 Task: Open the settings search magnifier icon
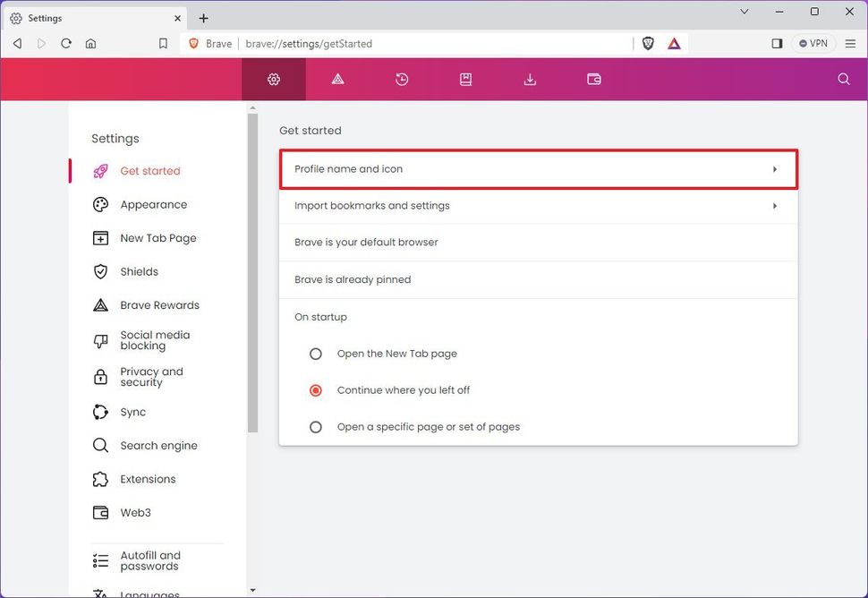coord(842,79)
